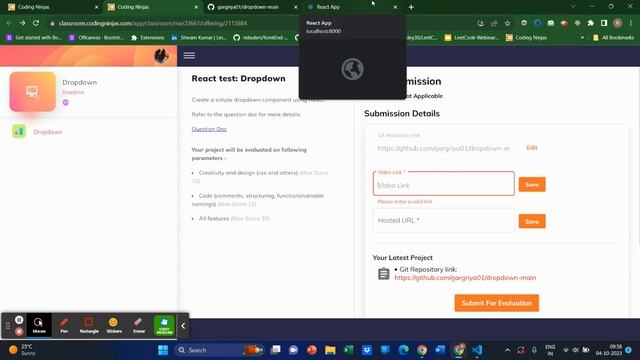Open the Chrome profile avatar
Image resolution: width=640 pixels, height=360 pixels.
618,23
